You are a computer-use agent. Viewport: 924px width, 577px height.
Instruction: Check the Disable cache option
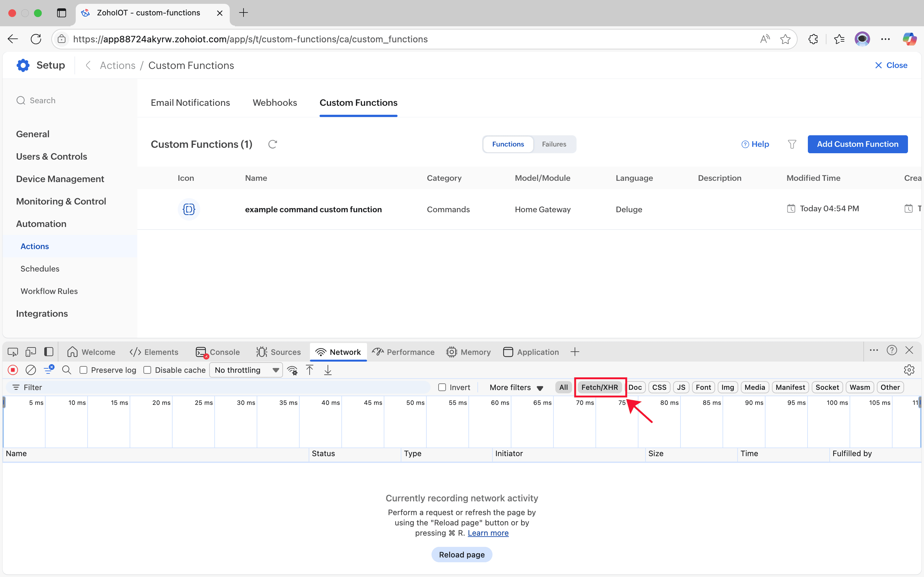tap(147, 370)
